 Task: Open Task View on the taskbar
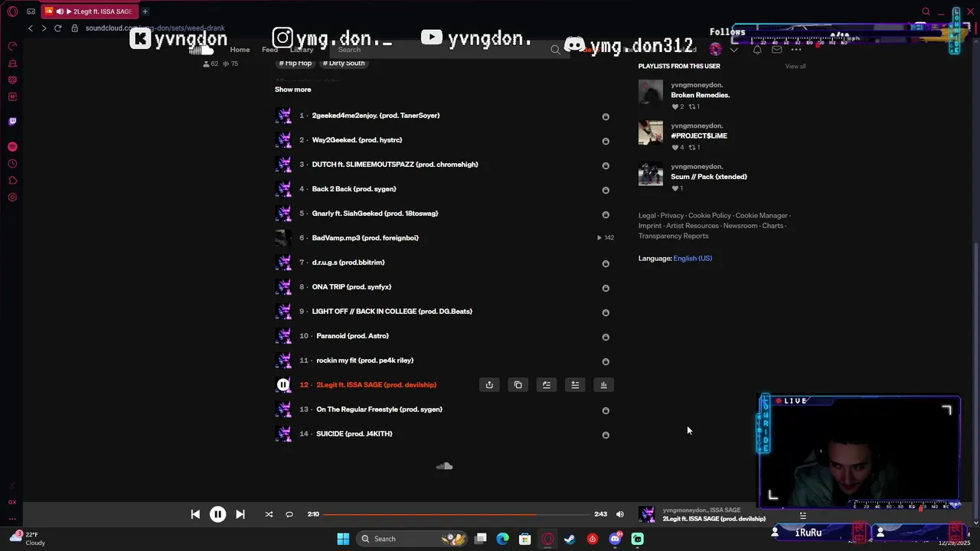[x=480, y=539]
